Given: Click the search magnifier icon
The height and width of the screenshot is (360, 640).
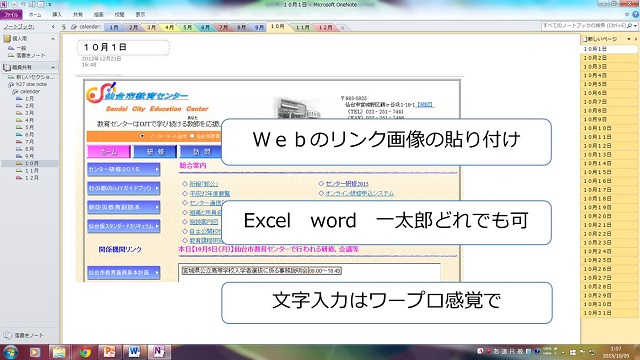Looking at the screenshot, I should tap(629, 26).
